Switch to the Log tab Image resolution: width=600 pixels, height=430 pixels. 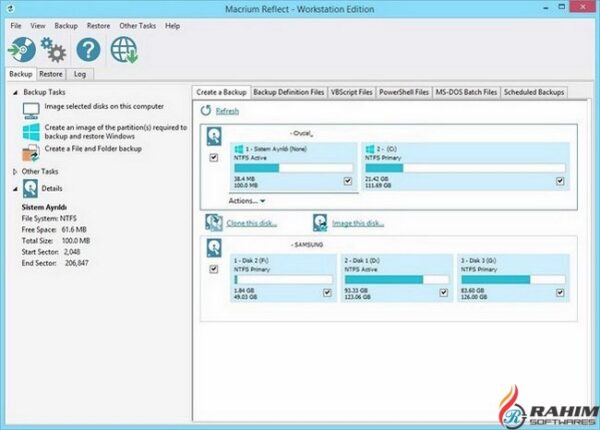(80, 74)
